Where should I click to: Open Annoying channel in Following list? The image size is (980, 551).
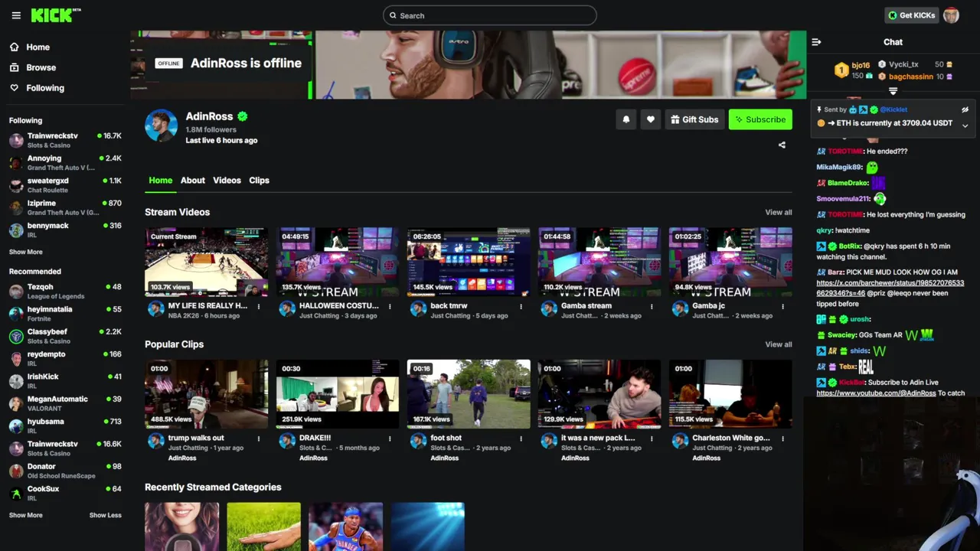coord(65,162)
